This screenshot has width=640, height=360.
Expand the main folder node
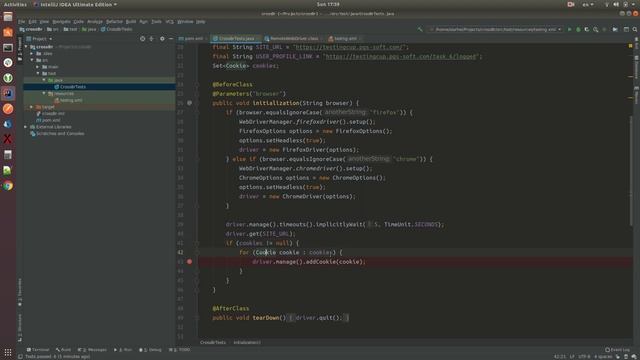tap(38, 67)
